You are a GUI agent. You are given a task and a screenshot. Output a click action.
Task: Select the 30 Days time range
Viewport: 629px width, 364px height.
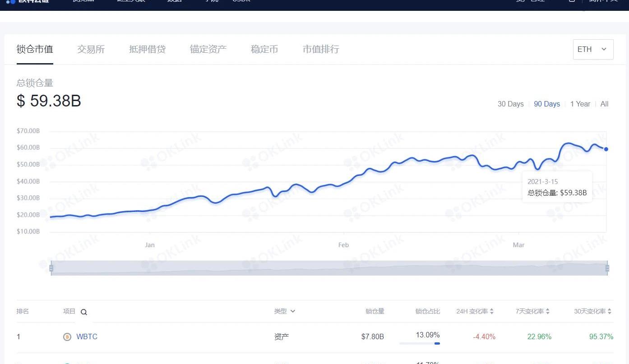pos(510,104)
